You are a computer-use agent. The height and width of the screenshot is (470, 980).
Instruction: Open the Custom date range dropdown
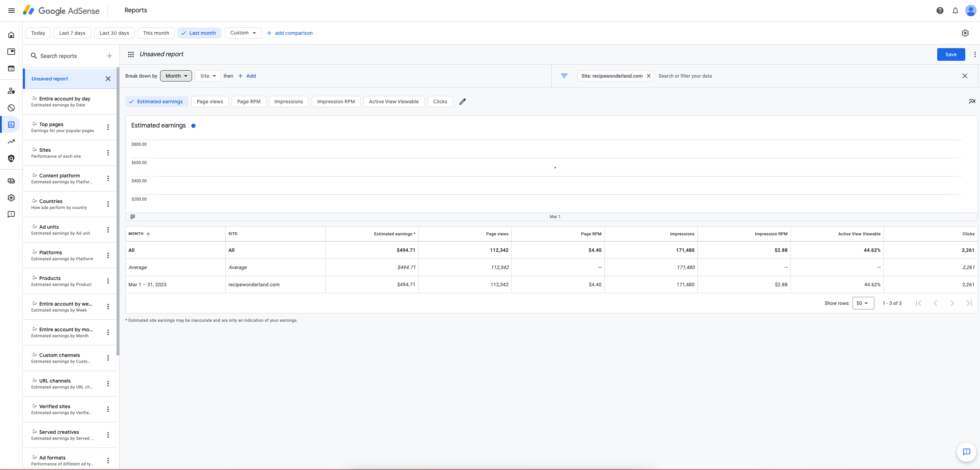(x=243, y=33)
